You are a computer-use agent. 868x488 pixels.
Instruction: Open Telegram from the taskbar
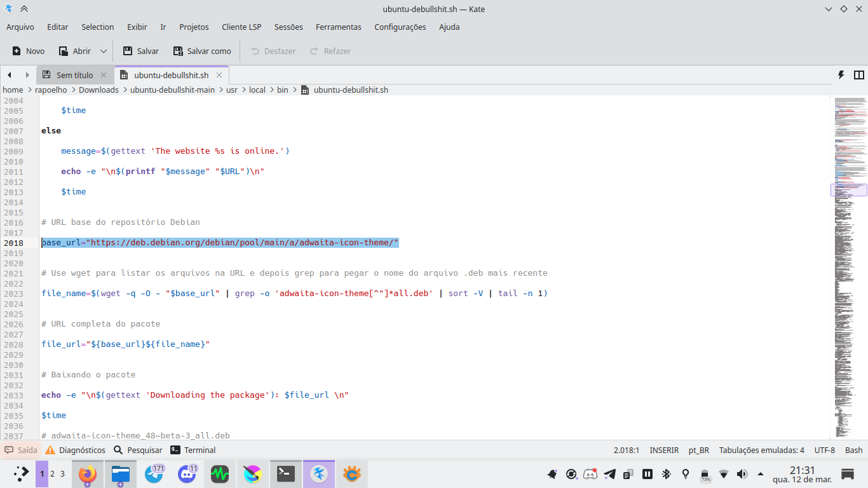pos(154,474)
